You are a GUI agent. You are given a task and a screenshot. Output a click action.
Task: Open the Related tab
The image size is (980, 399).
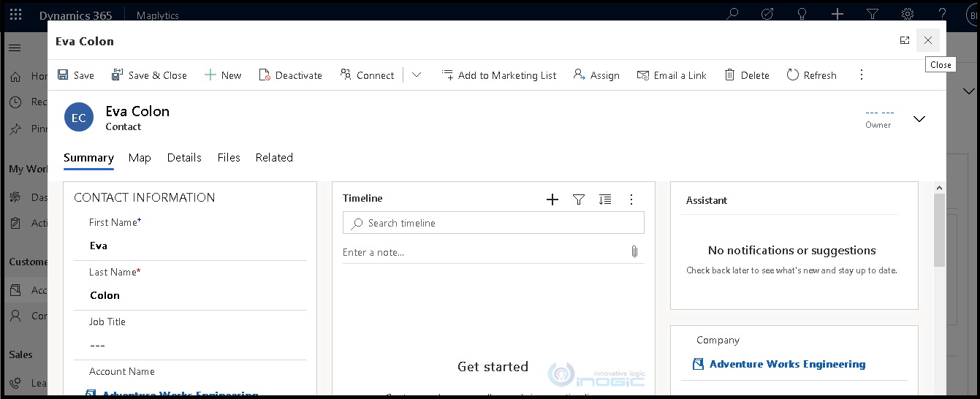[x=274, y=158]
